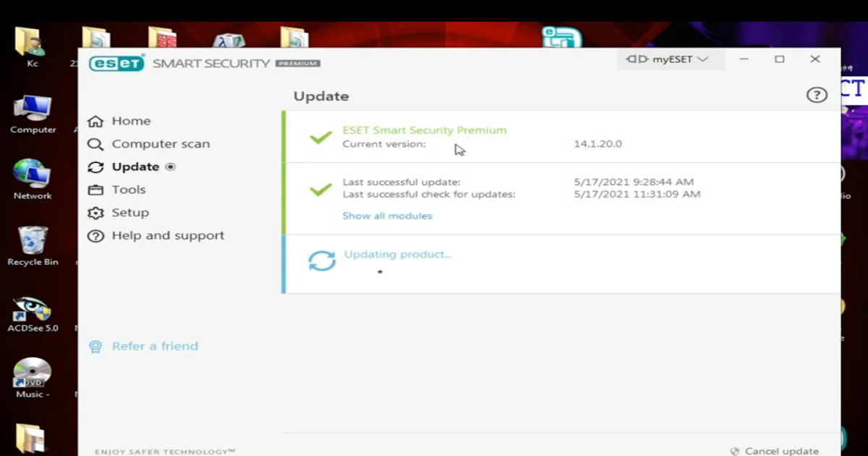The height and width of the screenshot is (456, 868).
Task: Click the 5/17/2021 9:28:44 AM timestamp
Action: pos(634,182)
